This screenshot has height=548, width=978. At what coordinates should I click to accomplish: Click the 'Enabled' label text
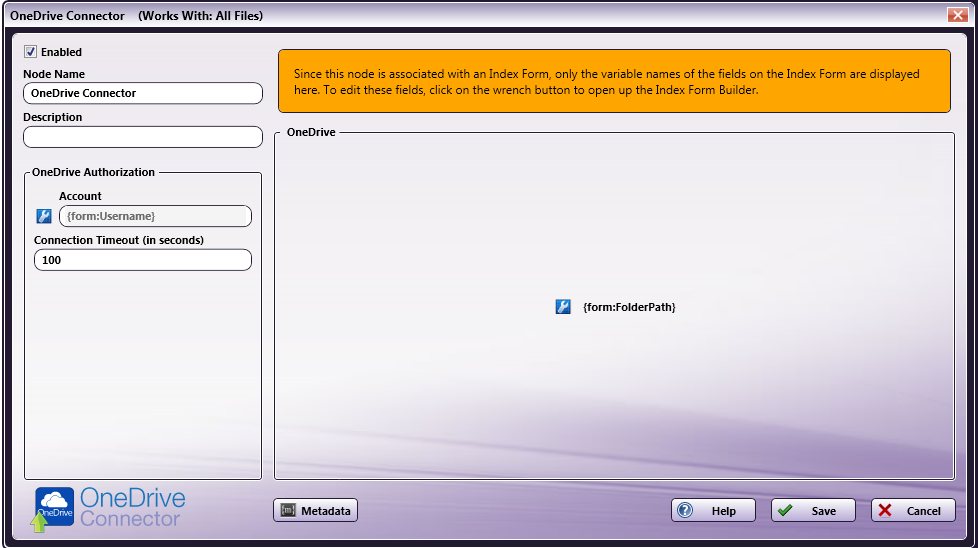click(x=61, y=52)
